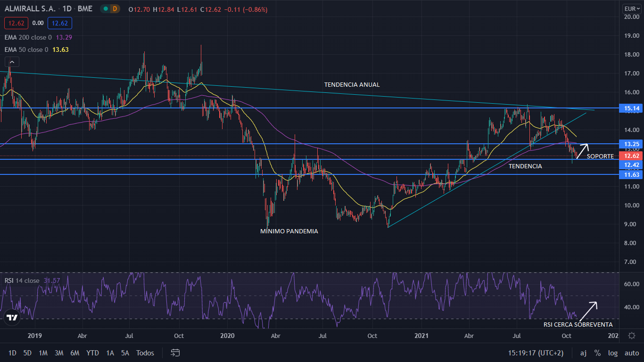Show all data with Todos range

tap(145, 353)
